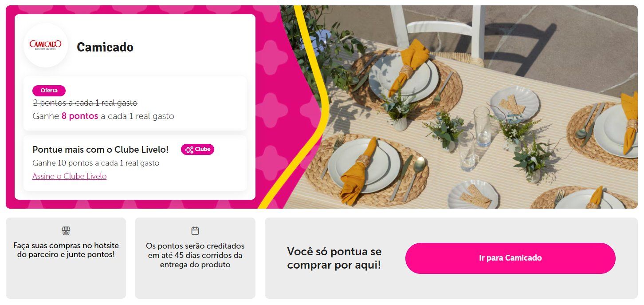Screen dimensions: 644x305
Task: Click the calendar icon above credit info
Action: 195,230
